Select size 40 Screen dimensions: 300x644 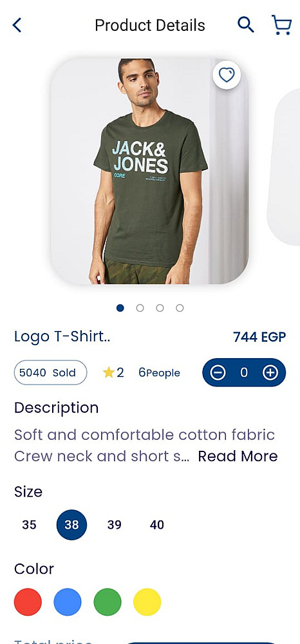(157, 525)
